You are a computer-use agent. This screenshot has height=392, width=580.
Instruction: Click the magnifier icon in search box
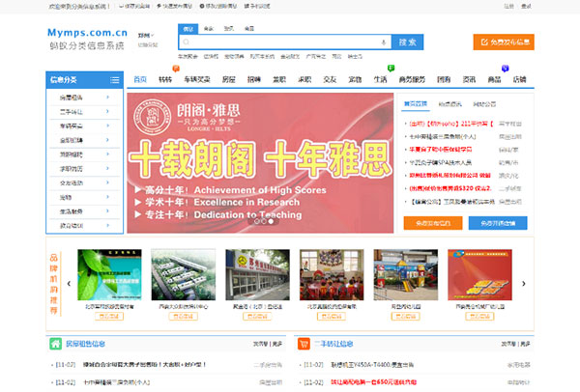coord(186,42)
